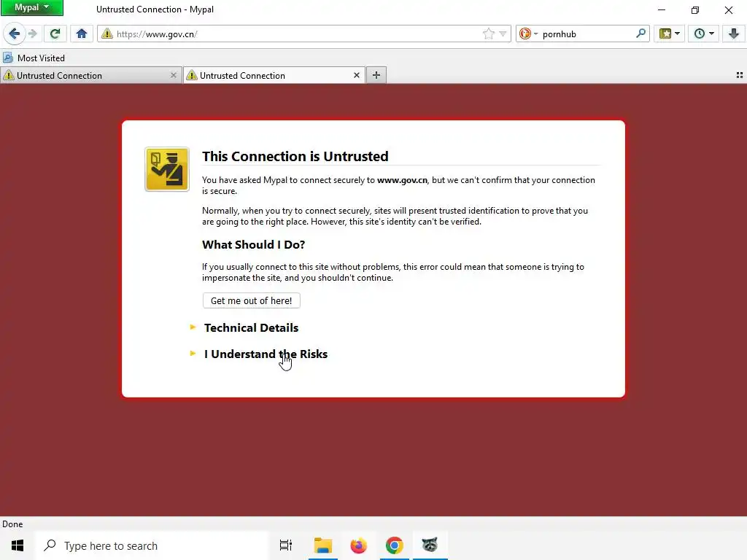The height and width of the screenshot is (560, 747).
Task: Click the This Connection is Untrusted heading
Action: pos(295,156)
